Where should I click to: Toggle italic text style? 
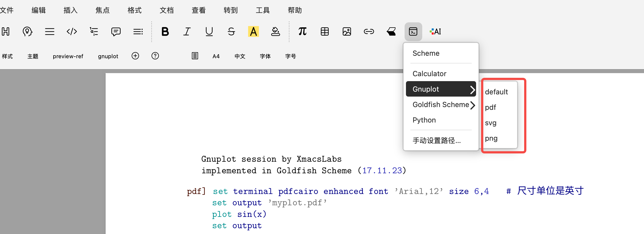[187, 31]
